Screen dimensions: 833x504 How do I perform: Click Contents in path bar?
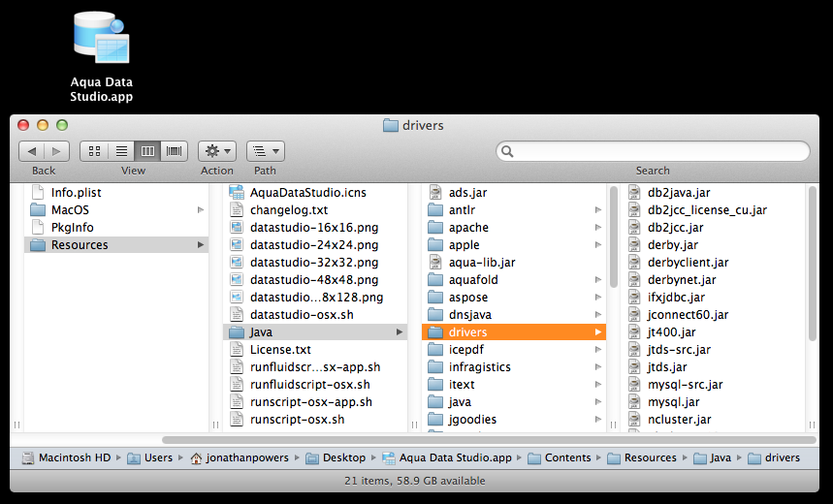click(x=560, y=457)
